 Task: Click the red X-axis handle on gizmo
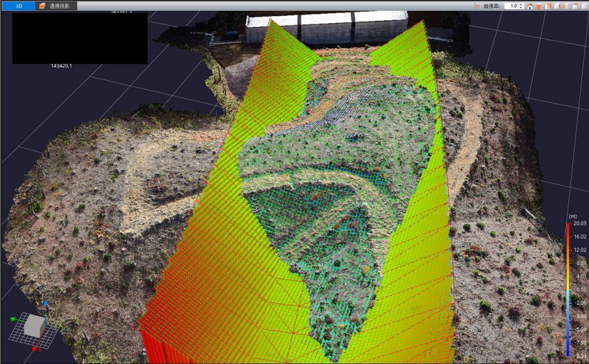click(x=35, y=348)
